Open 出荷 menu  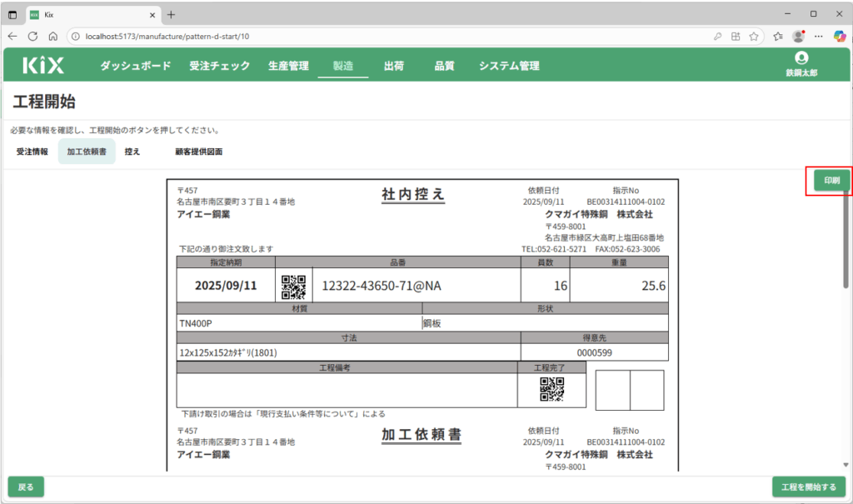(x=394, y=66)
